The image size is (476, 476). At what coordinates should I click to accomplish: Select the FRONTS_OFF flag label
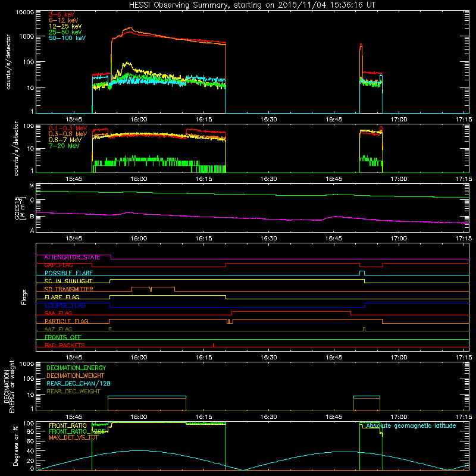(63, 337)
